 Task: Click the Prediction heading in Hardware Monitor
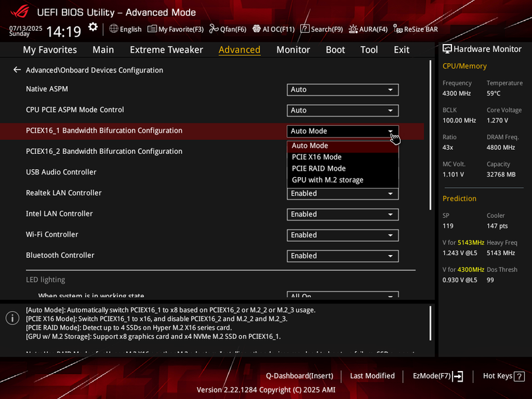pos(459,199)
